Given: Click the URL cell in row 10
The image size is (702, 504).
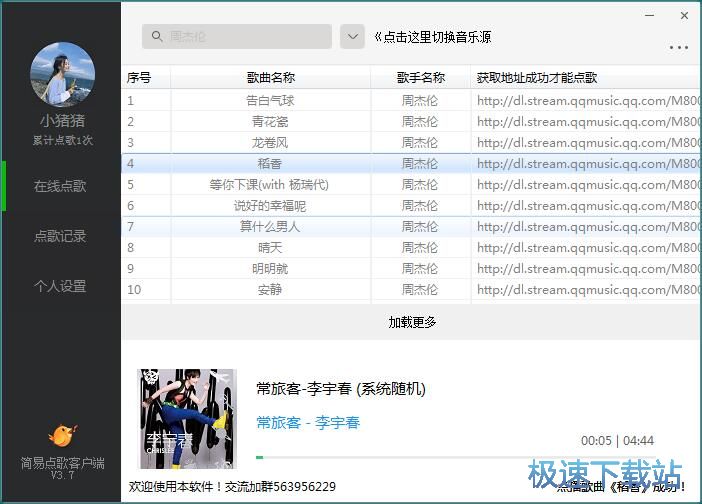Looking at the screenshot, I should pos(586,290).
